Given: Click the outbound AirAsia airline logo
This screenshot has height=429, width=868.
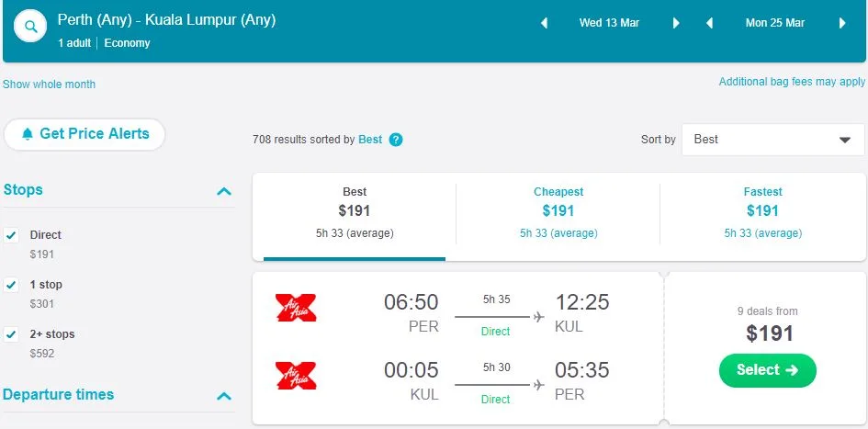Looking at the screenshot, I should click(x=296, y=308).
